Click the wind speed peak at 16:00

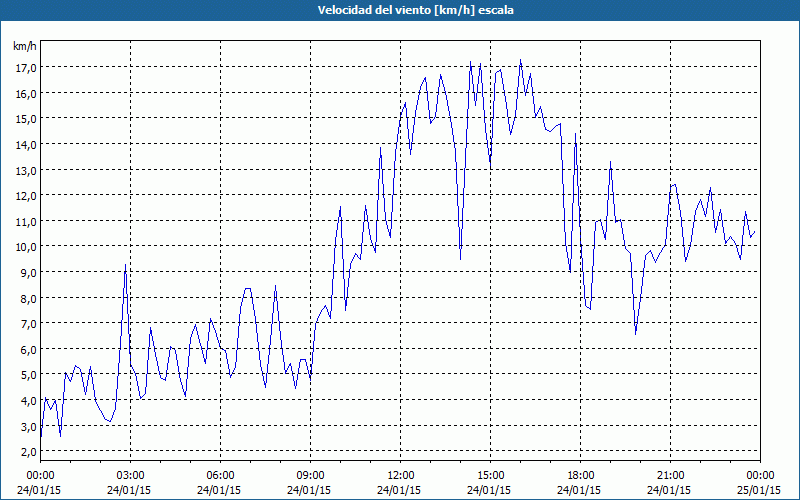pyautogui.click(x=520, y=60)
